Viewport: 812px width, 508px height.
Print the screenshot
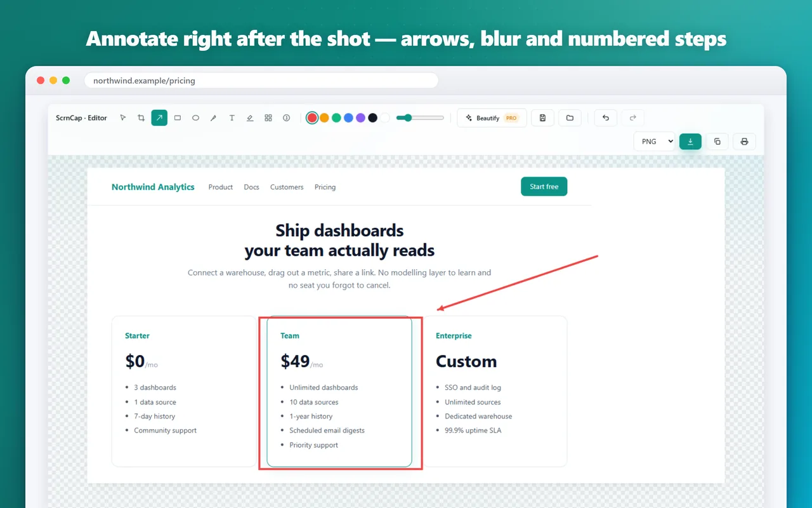745,141
